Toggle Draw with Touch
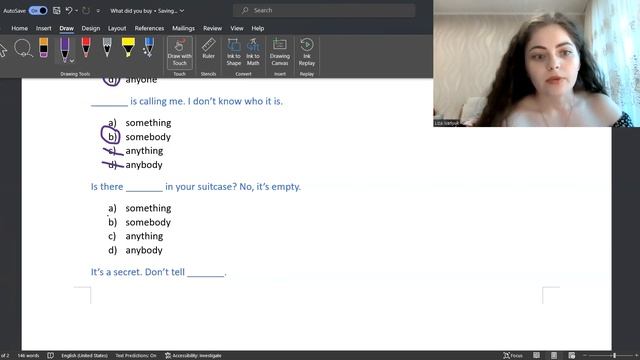640x360 pixels. click(180, 53)
